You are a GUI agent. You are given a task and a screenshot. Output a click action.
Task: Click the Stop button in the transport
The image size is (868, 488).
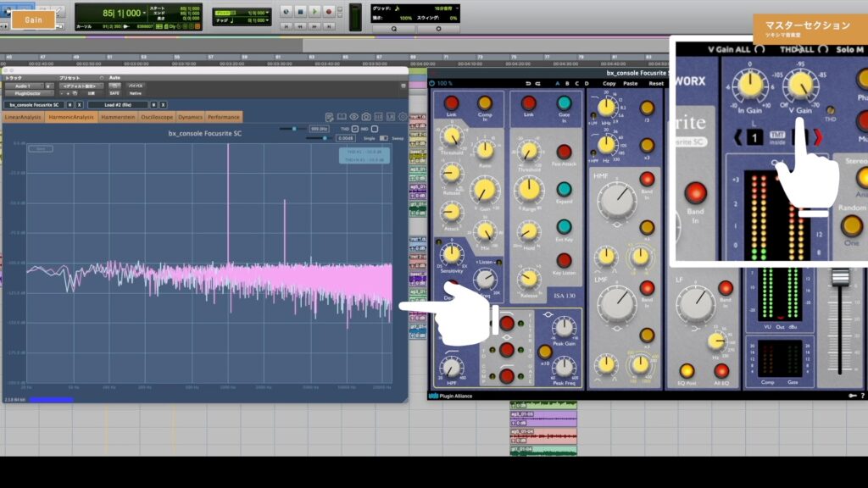tap(301, 11)
